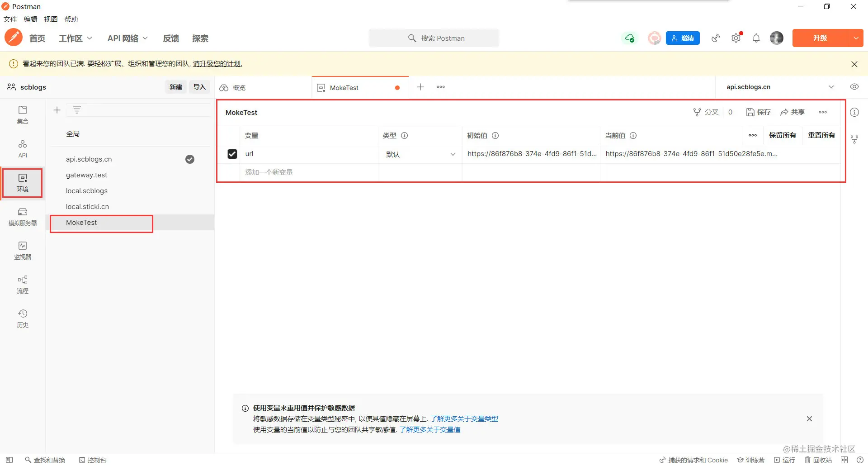Viewport: 868px width, 466px height.
Task: Go to Home (首页)
Action: click(38, 38)
